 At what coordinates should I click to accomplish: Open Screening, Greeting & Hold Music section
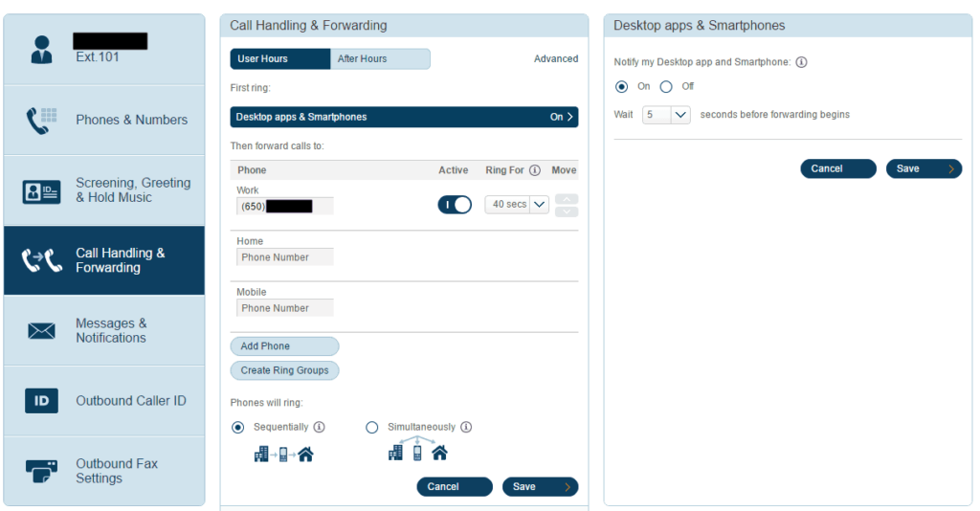pos(104,190)
